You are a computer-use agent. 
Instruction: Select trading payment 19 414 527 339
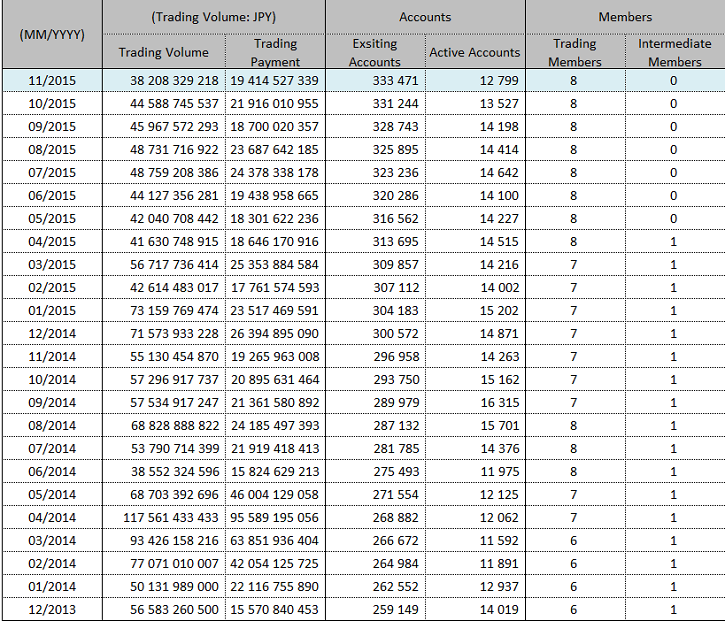[276, 80]
